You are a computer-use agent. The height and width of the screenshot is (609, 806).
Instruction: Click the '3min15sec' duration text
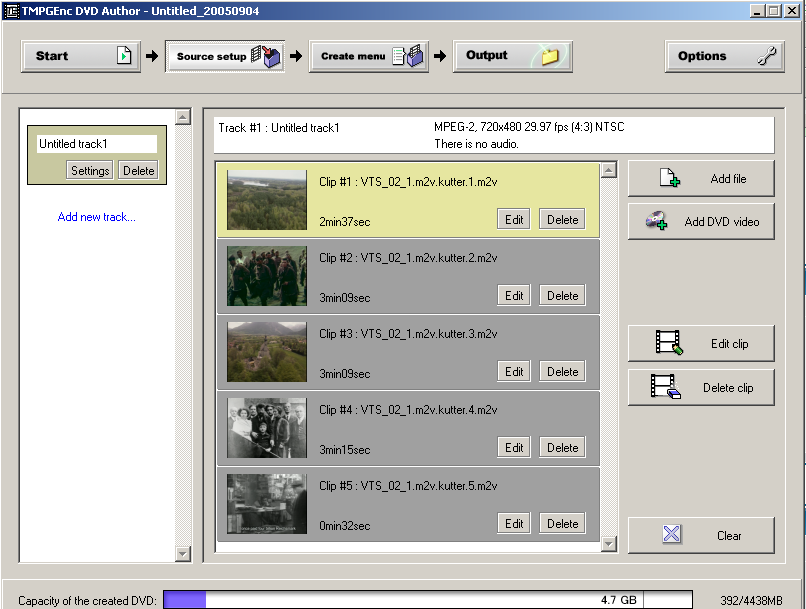pos(344,450)
